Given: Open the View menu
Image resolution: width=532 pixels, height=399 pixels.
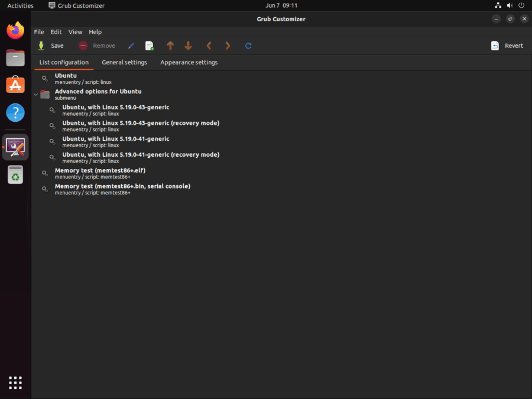Looking at the screenshot, I should 75,31.
